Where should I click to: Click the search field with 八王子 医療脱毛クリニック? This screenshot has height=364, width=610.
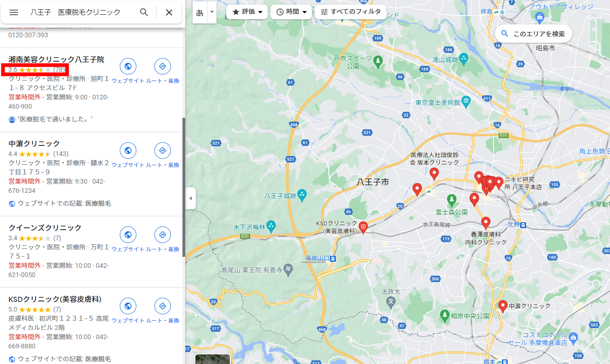pos(76,12)
